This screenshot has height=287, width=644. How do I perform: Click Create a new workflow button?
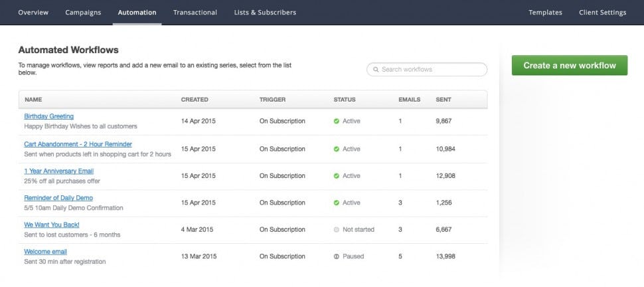[x=569, y=65]
